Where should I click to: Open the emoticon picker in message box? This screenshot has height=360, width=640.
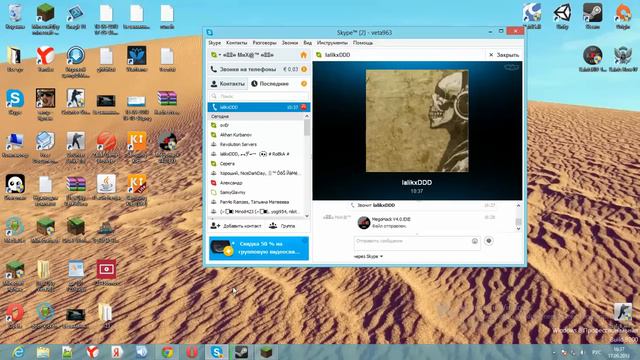(x=475, y=241)
